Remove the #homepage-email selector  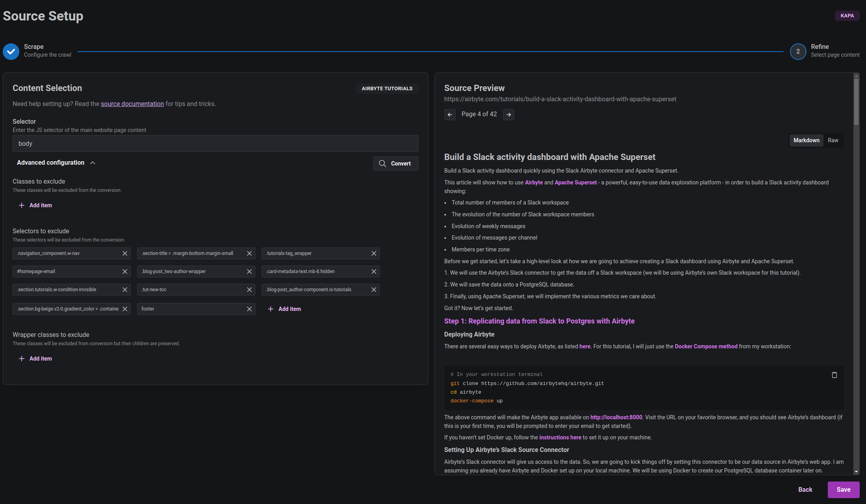click(125, 272)
